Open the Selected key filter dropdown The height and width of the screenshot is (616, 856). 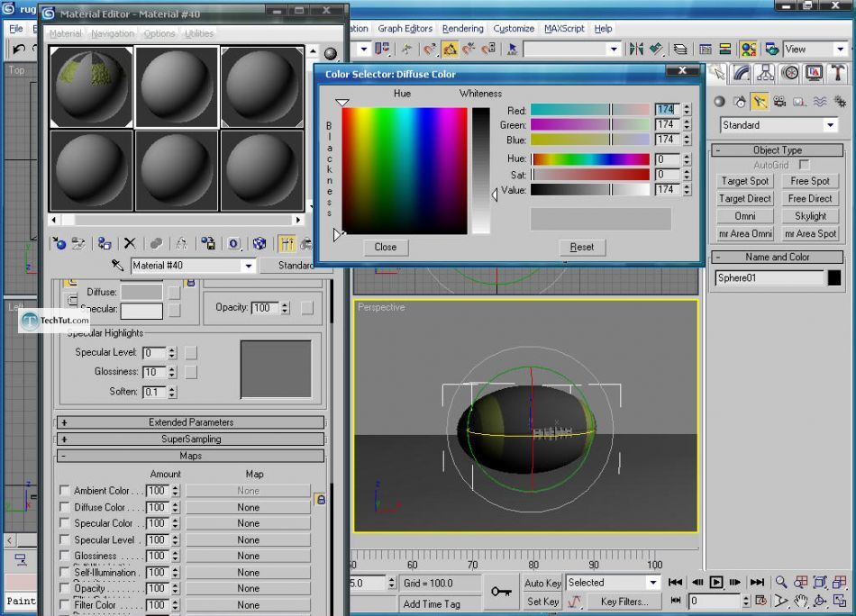pos(653,582)
